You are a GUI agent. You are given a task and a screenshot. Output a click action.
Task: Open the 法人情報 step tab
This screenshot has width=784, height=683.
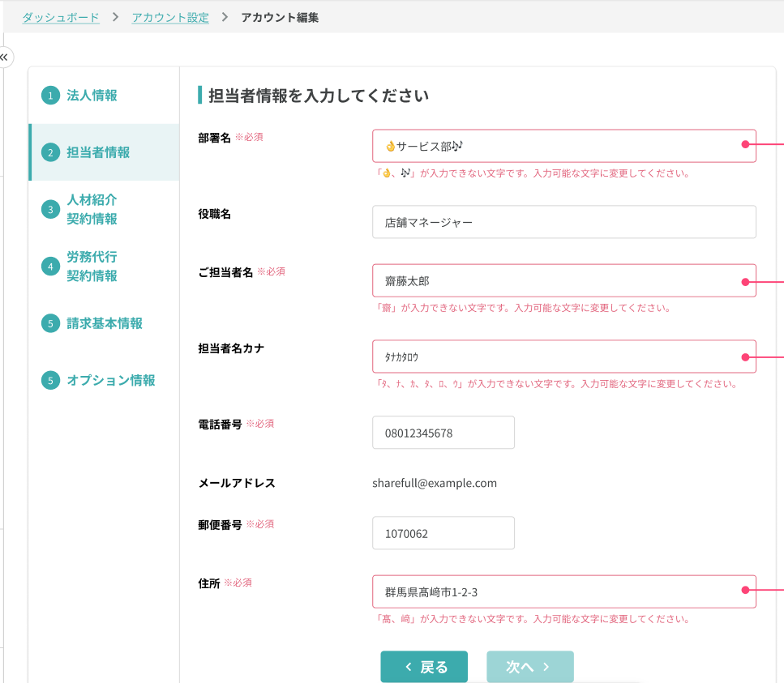point(92,96)
